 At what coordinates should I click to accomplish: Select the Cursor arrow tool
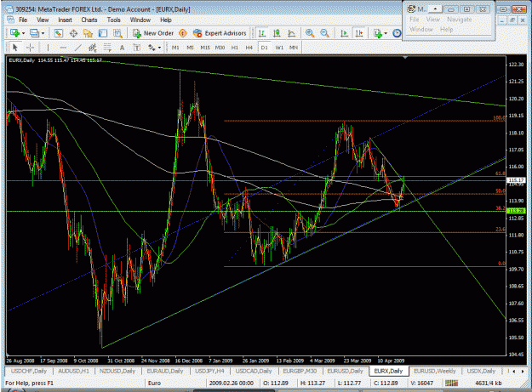15,48
